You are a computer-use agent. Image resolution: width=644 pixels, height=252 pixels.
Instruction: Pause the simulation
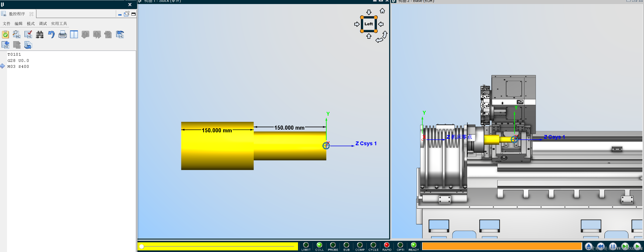(613, 246)
